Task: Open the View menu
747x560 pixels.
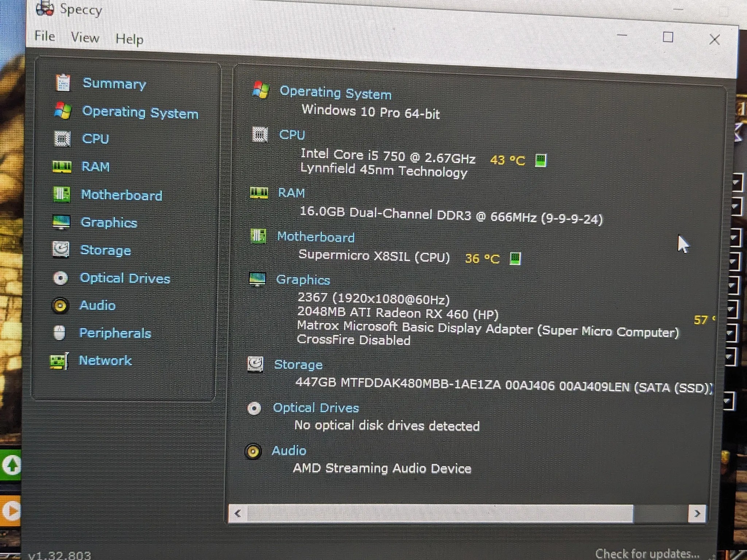Action: tap(85, 38)
